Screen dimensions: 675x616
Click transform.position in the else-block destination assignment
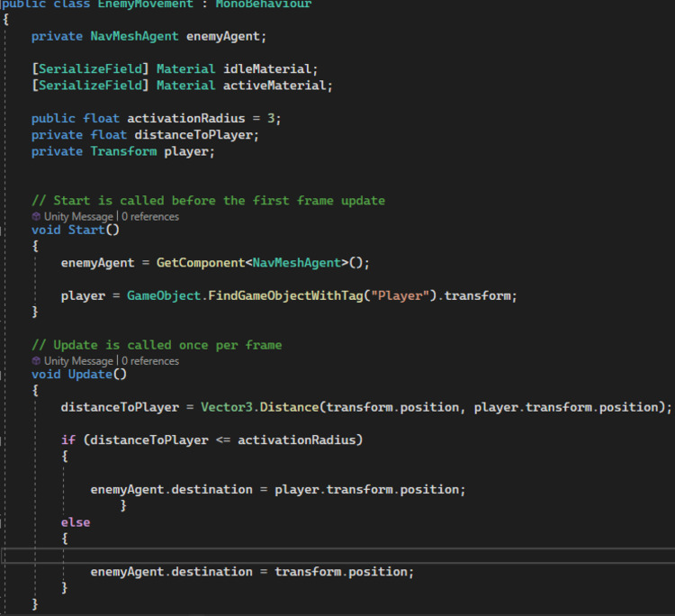pyautogui.click(x=341, y=572)
